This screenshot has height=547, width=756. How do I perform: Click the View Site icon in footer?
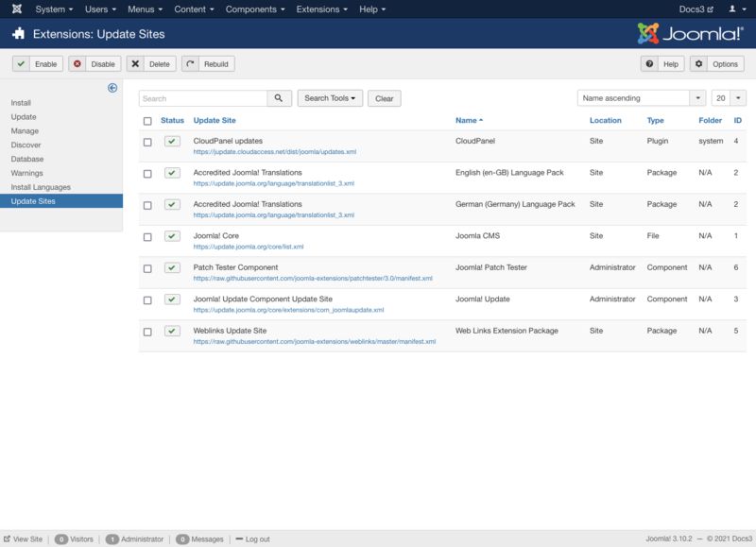7,538
